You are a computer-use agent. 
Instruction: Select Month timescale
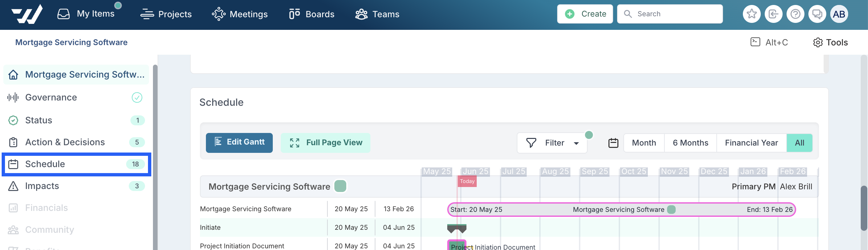coord(644,143)
